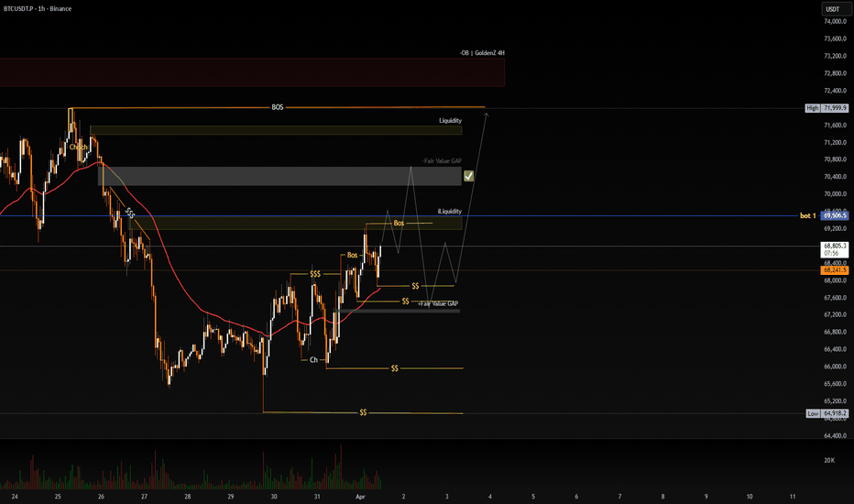Click the 72,800.0 price scale value
854x504 pixels.
(833, 73)
